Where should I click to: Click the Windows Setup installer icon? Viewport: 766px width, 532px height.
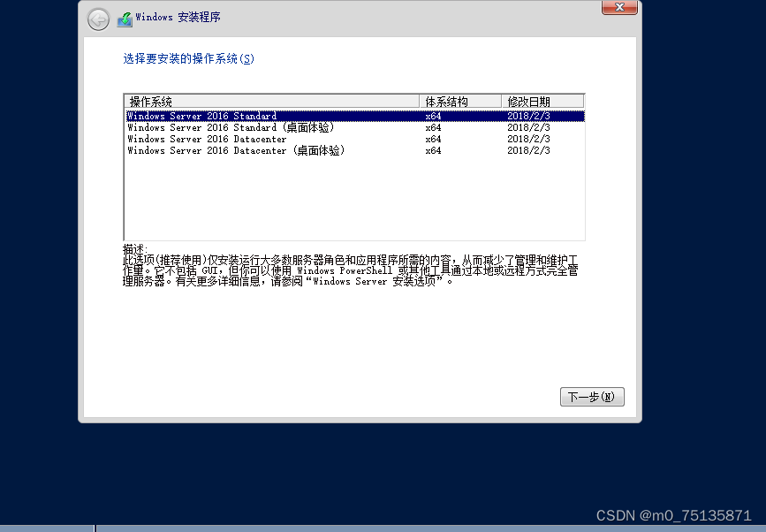(x=125, y=19)
